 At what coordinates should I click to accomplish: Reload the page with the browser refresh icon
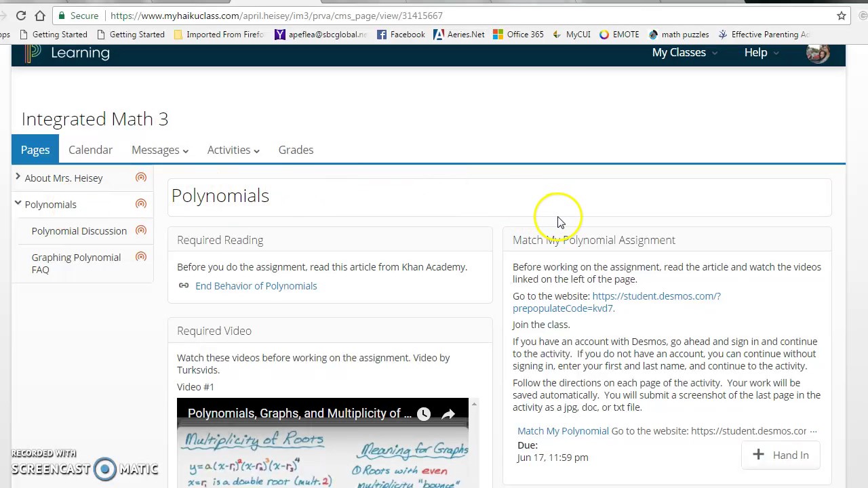tap(21, 16)
